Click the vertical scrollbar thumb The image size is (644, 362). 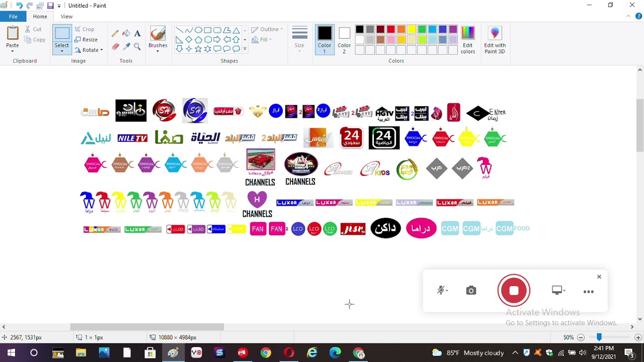[x=640, y=126]
